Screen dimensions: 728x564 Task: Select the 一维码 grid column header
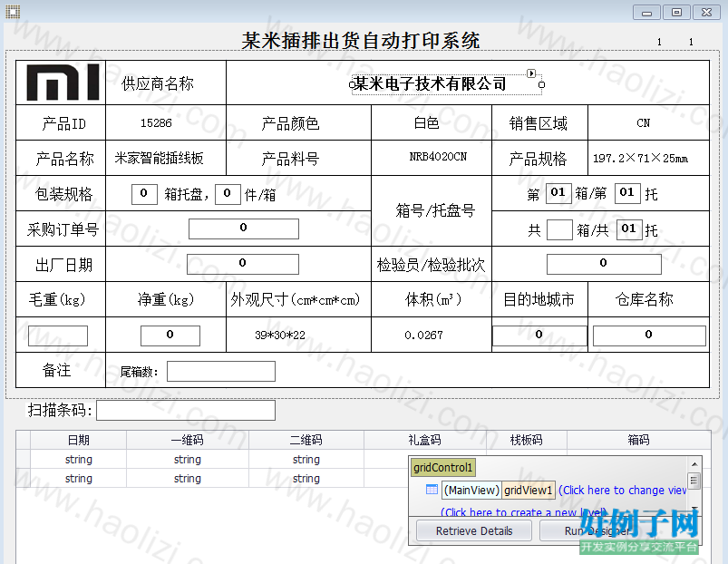pyautogui.click(x=187, y=440)
